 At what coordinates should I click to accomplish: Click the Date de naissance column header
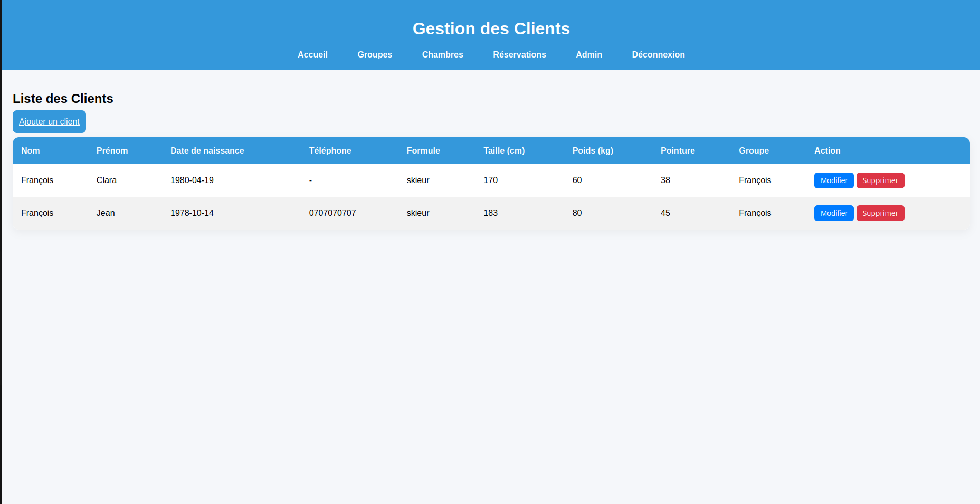207,150
